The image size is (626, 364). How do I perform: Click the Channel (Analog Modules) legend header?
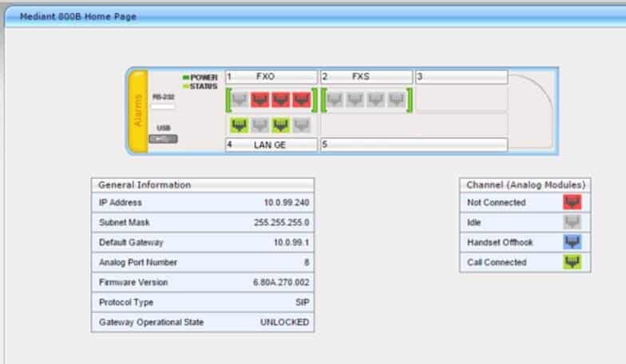click(x=525, y=185)
